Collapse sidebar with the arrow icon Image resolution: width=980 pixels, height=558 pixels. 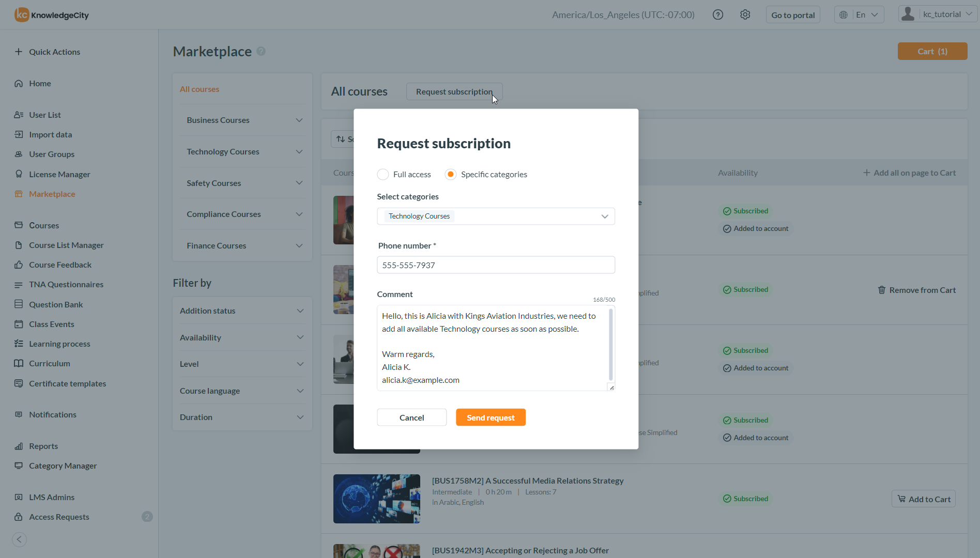(x=19, y=539)
